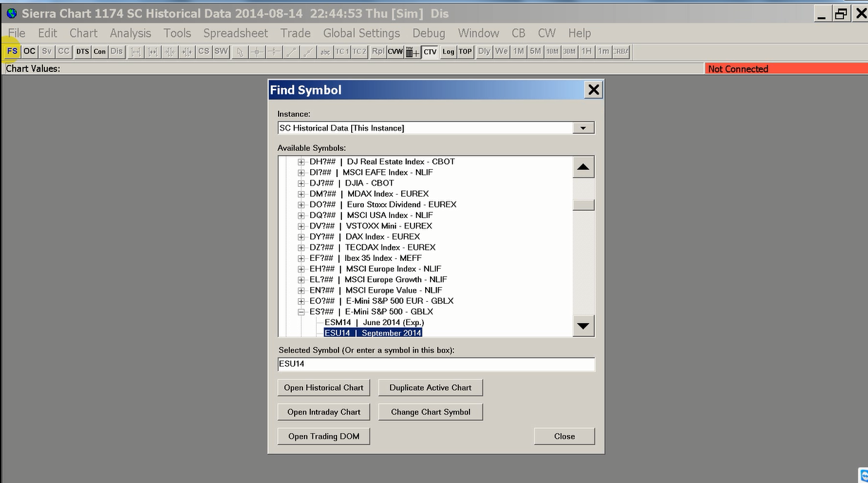Image resolution: width=868 pixels, height=483 pixels.
Task: Click the Close button in Find Symbol
Action: pyautogui.click(x=564, y=436)
